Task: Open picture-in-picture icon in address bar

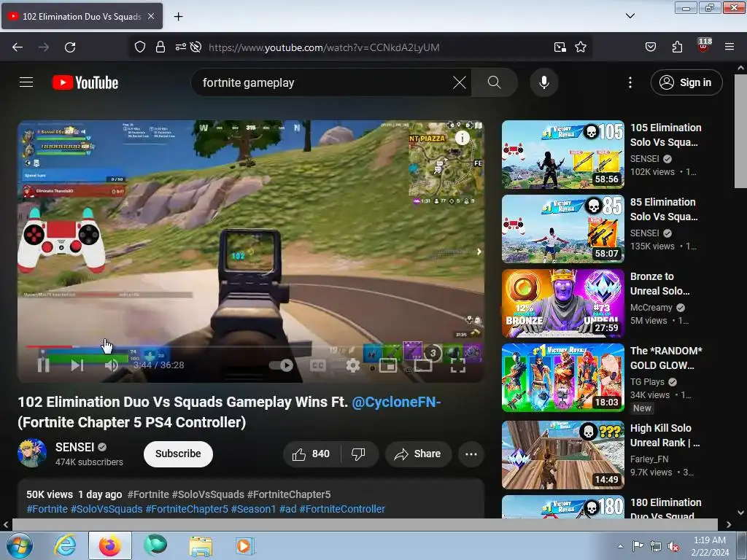Action: click(x=560, y=47)
